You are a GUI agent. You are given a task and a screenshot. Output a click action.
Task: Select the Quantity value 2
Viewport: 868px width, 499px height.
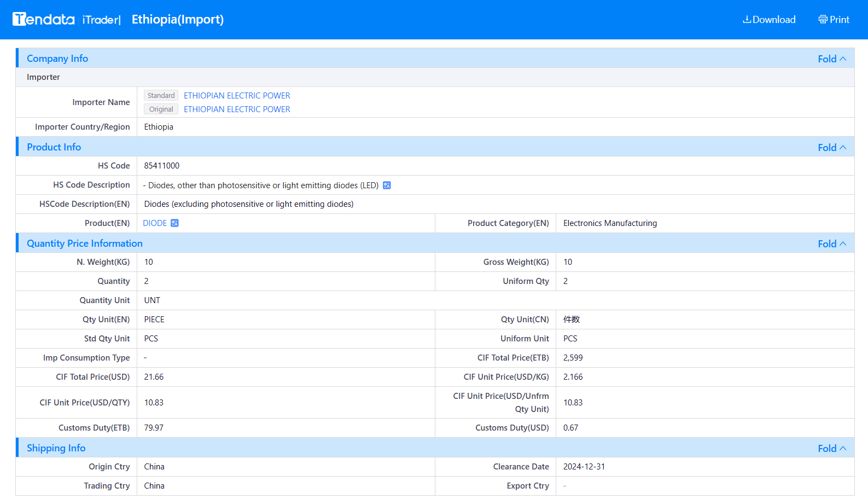146,281
